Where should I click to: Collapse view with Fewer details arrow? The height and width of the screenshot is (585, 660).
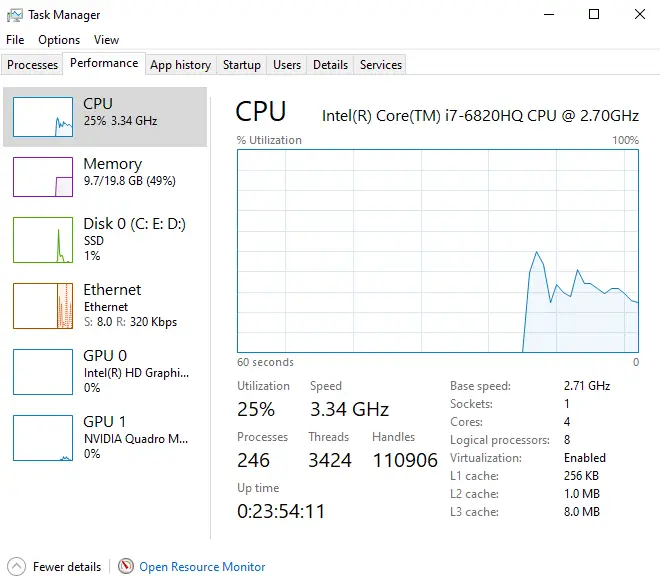[16, 566]
